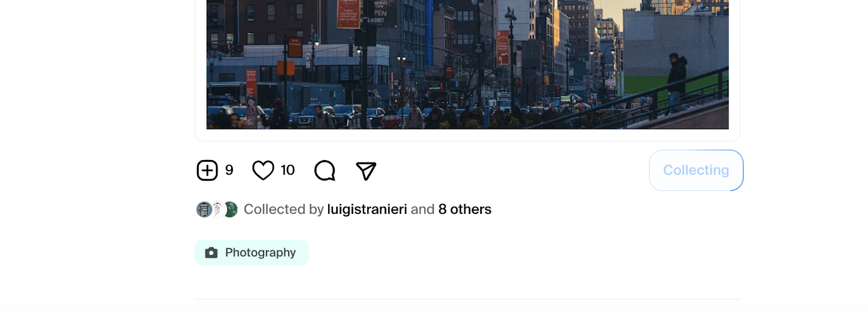Toggle the Collecting button

pos(696,170)
